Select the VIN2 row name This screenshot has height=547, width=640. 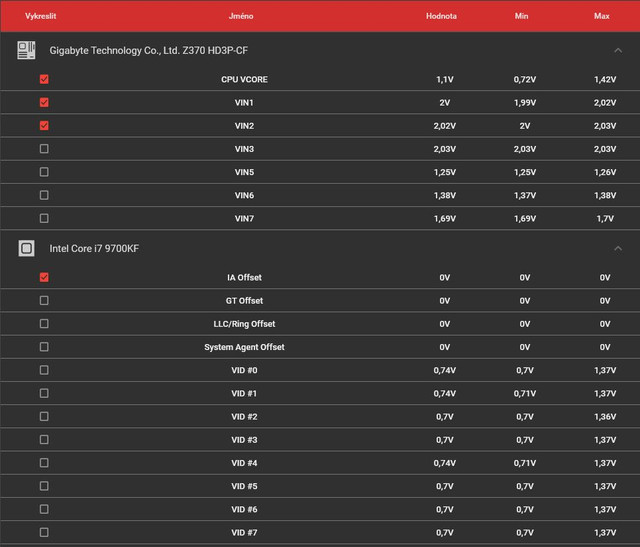pyautogui.click(x=244, y=126)
